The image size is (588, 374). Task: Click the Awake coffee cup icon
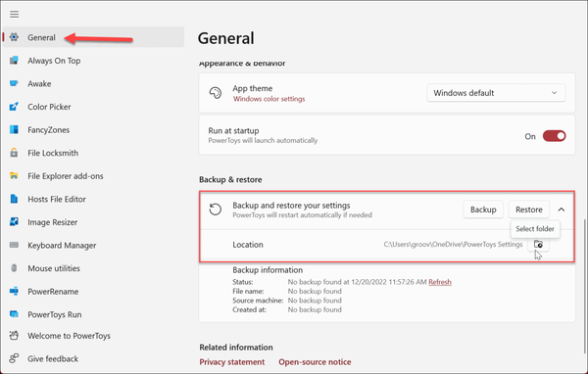click(x=14, y=83)
